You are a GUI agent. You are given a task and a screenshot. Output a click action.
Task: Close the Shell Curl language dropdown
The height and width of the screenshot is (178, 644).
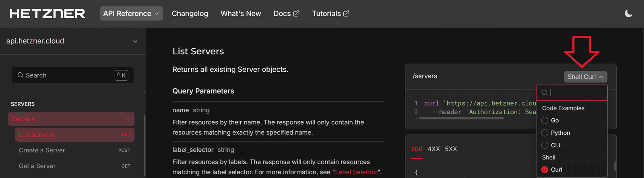pyautogui.click(x=586, y=77)
